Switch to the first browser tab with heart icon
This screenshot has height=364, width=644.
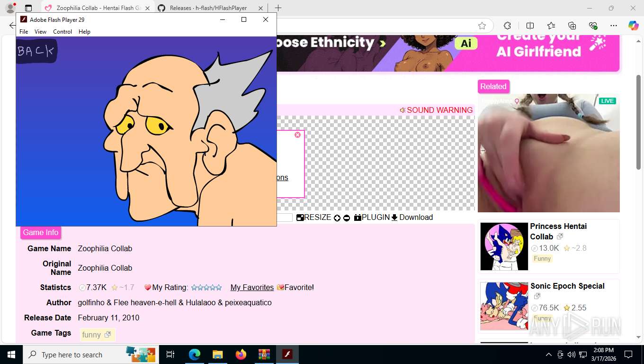98,8
